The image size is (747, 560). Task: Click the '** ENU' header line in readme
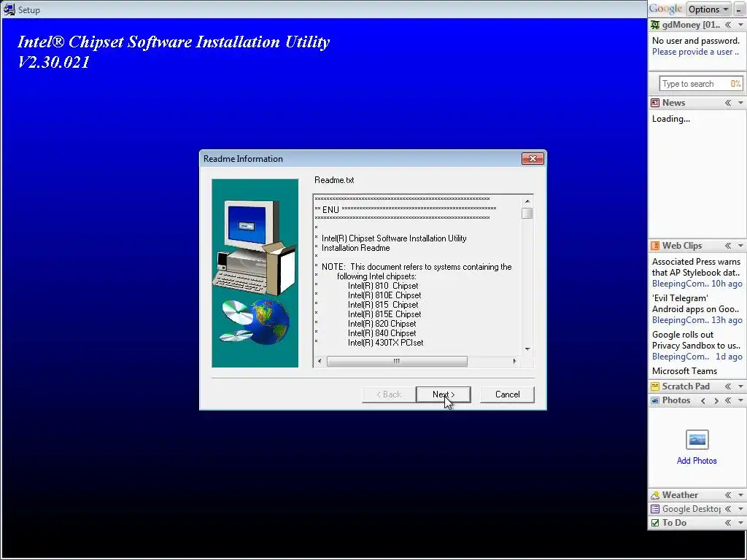click(x=406, y=209)
